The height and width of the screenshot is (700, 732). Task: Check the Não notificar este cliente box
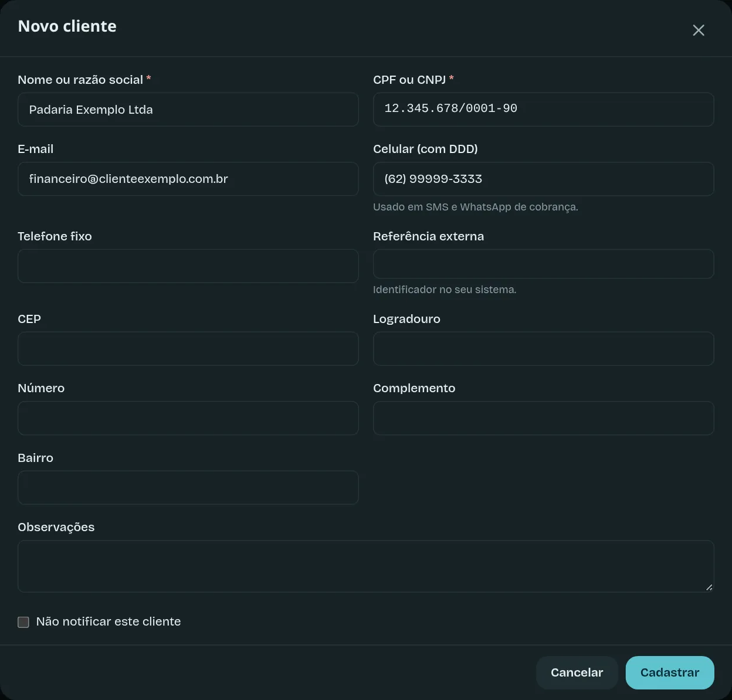tap(23, 622)
